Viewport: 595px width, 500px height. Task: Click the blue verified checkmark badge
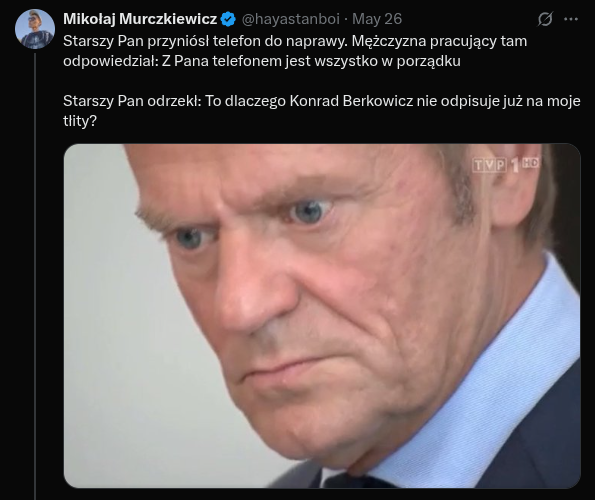(228, 19)
